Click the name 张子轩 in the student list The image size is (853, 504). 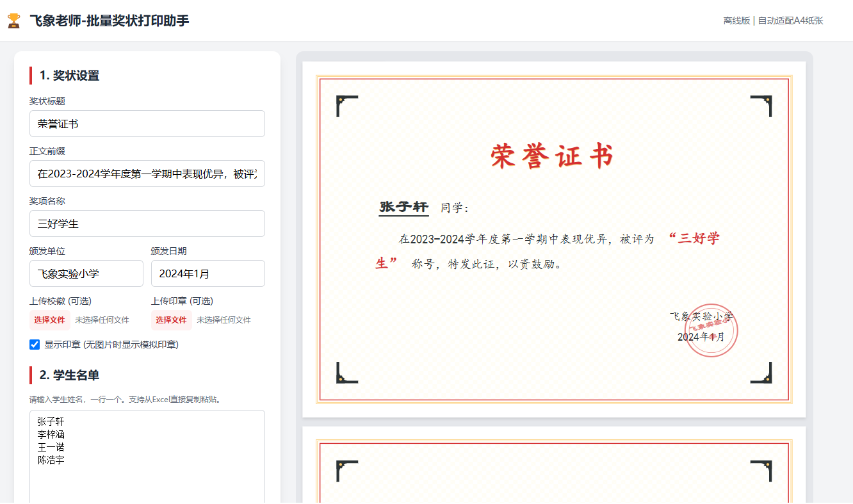click(x=51, y=421)
